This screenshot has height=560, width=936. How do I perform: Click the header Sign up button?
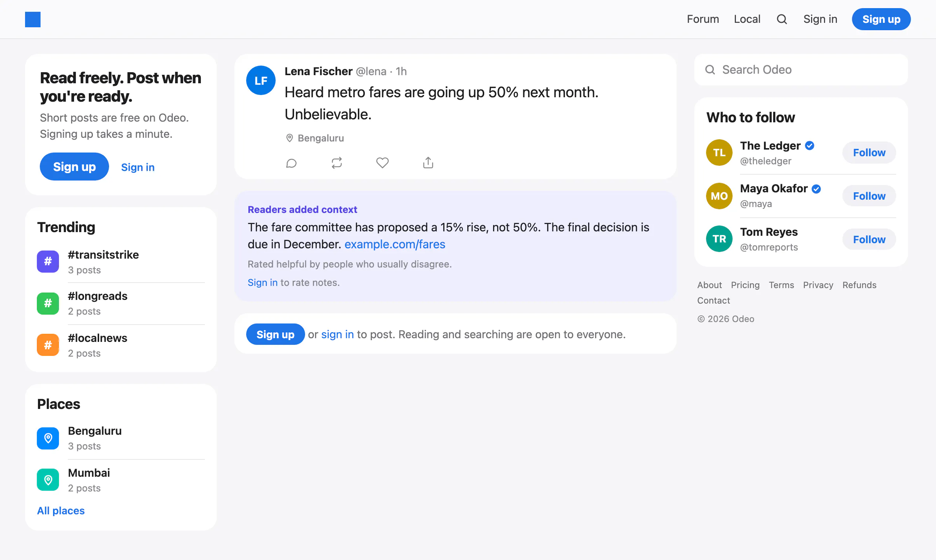tap(881, 19)
